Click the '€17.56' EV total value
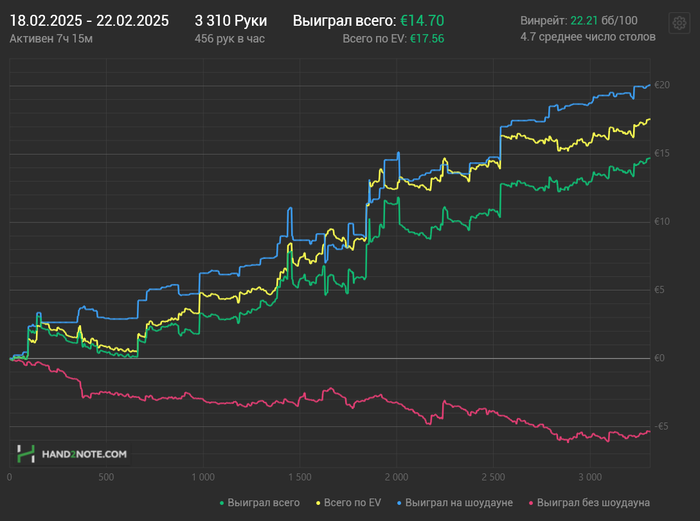 [x=427, y=39]
